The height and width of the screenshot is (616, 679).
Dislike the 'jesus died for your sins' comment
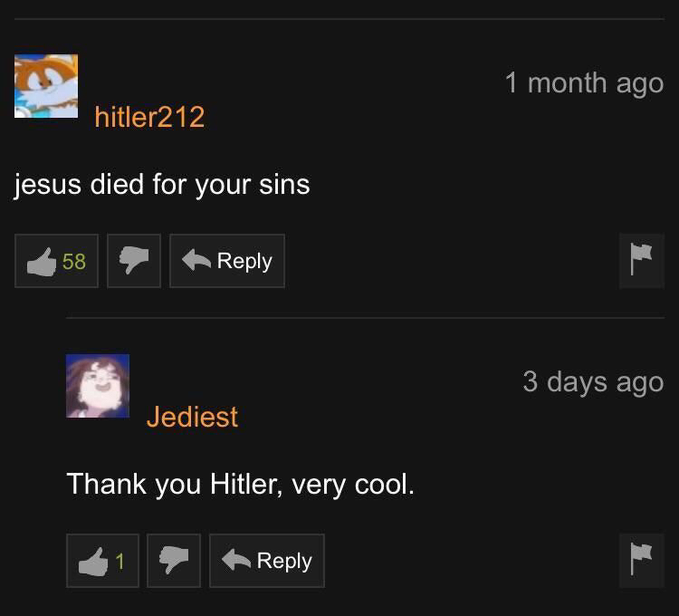coord(134,261)
